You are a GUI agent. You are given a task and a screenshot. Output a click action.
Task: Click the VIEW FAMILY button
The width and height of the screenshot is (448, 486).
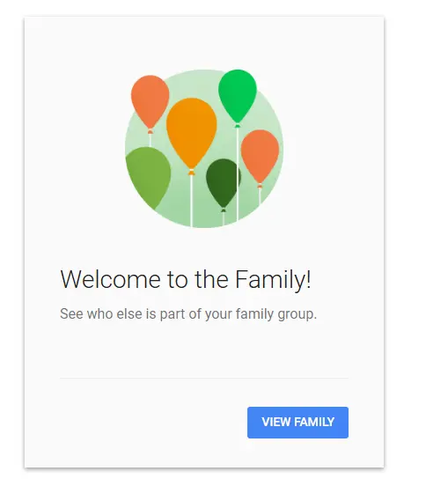(297, 422)
